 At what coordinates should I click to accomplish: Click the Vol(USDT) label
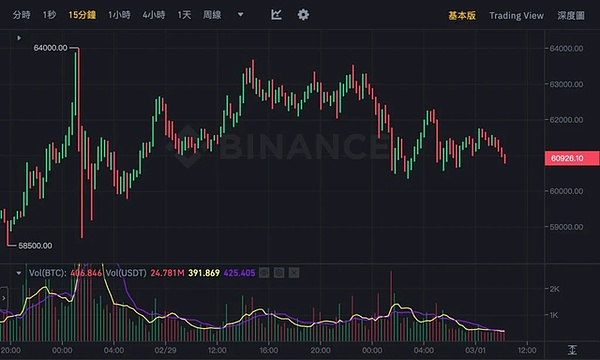tap(126, 273)
